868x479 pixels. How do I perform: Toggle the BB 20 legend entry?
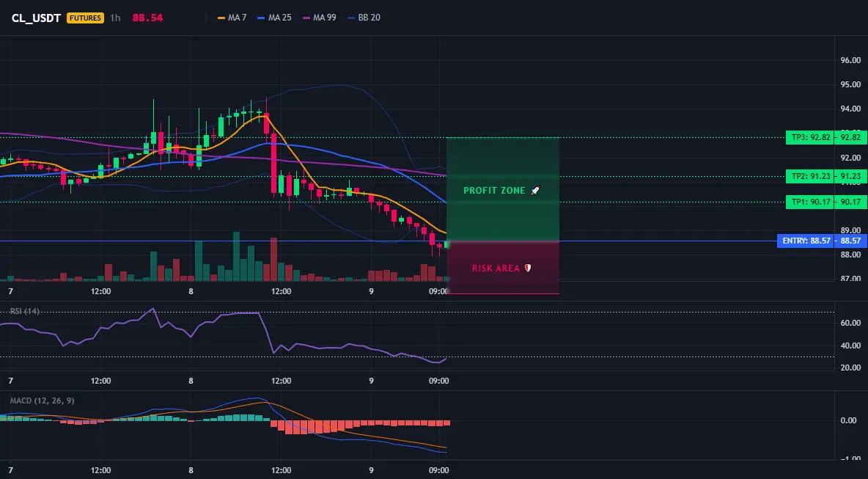tap(364, 18)
